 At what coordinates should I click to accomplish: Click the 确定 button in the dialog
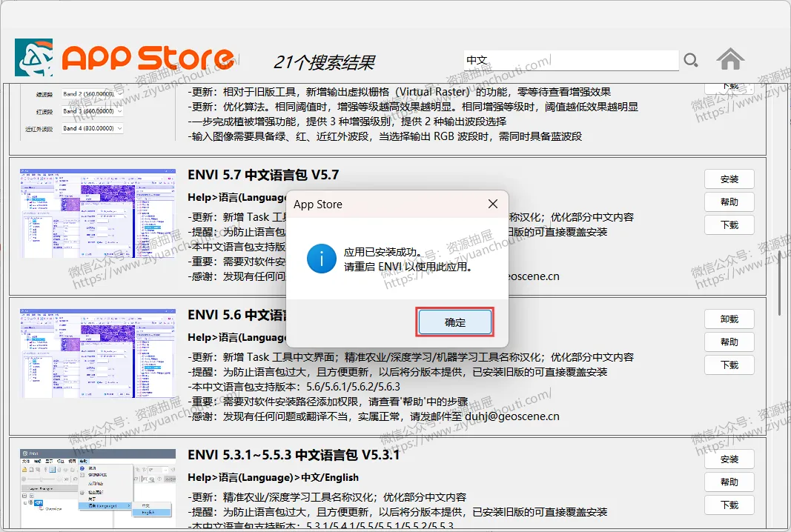tap(455, 322)
